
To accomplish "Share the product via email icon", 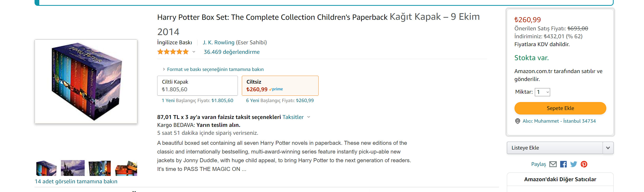I will click(x=553, y=164).
